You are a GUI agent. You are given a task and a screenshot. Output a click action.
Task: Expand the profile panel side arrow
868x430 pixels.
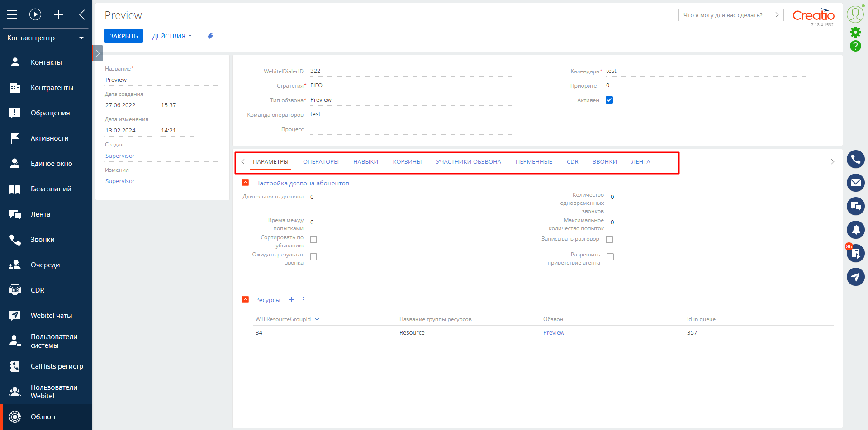(x=97, y=53)
